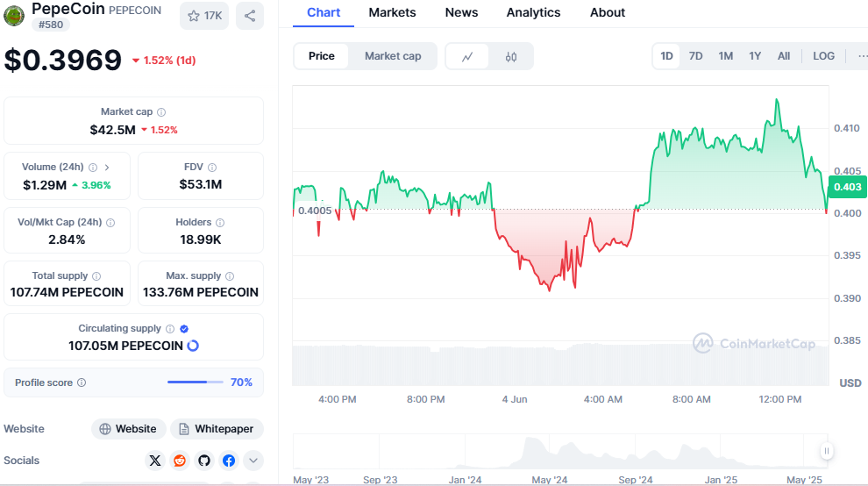Click the $0.3969 price text
Image resolution: width=868 pixels, height=486 pixels.
pyautogui.click(x=62, y=60)
